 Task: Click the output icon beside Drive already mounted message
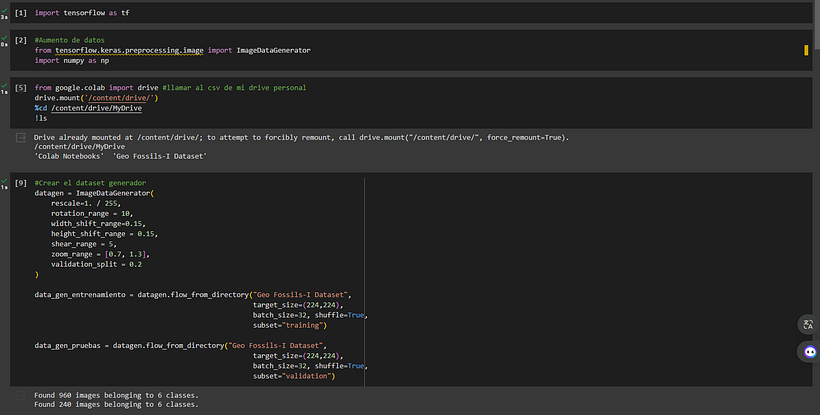pyautogui.click(x=21, y=137)
